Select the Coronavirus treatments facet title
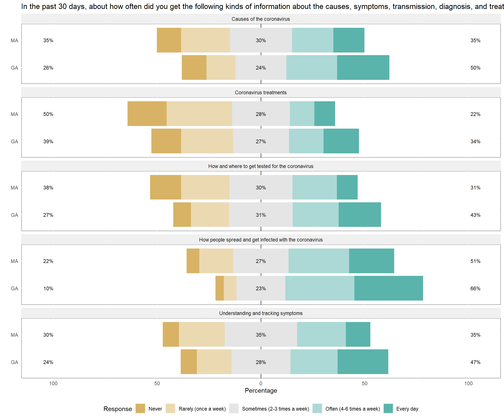This screenshot has width=504, height=420. 261,93
